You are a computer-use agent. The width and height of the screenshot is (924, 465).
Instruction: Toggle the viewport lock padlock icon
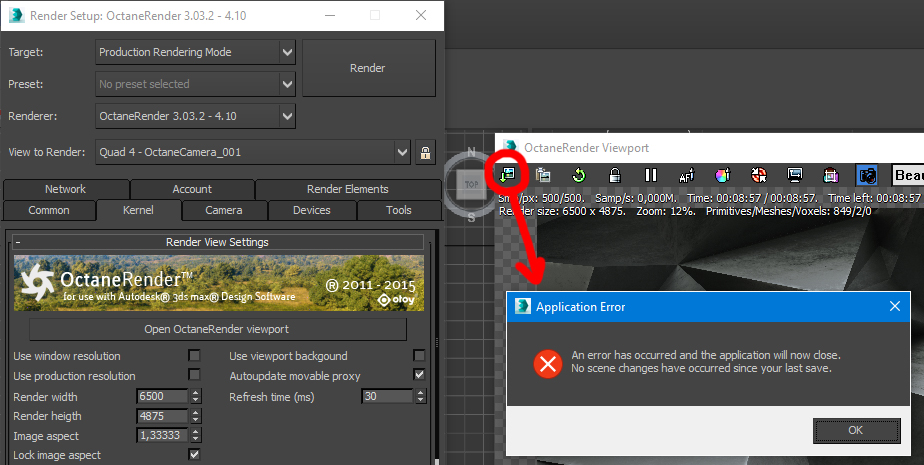click(x=615, y=175)
